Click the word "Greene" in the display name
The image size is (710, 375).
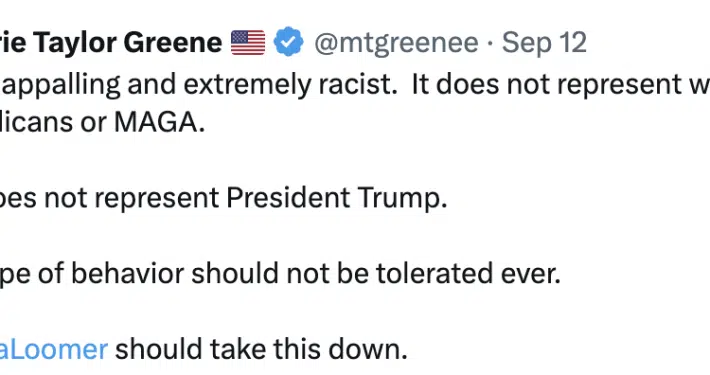tap(173, 43)
